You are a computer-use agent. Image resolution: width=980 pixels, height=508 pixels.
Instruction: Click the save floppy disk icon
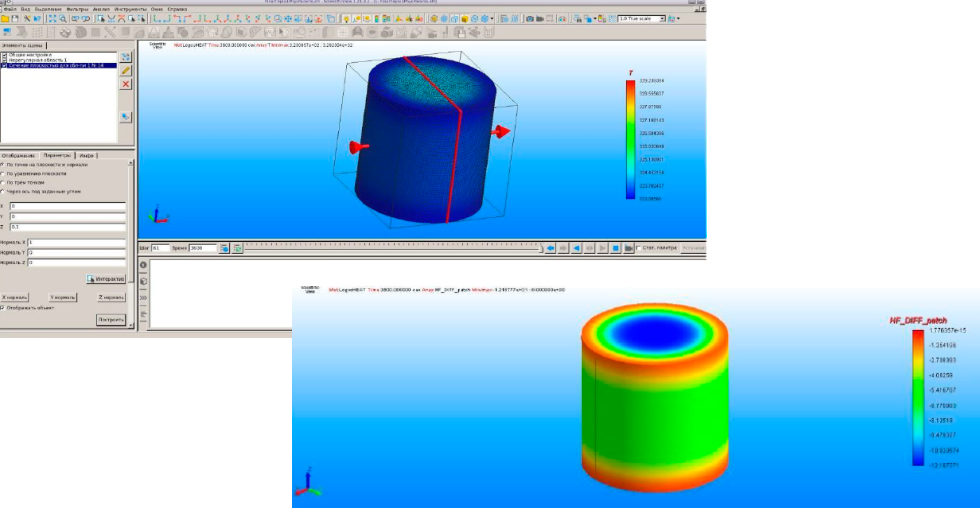click(x=15, y=19)
